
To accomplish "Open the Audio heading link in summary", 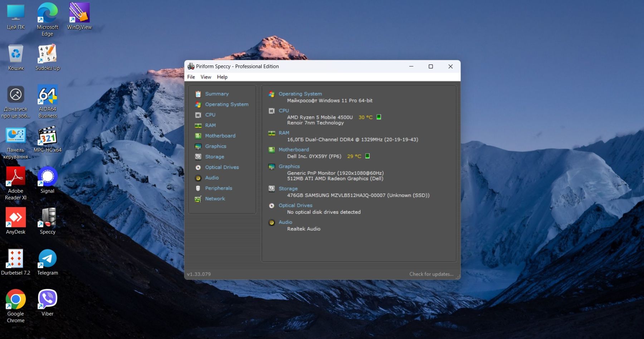I will click(x=286, y=222).
